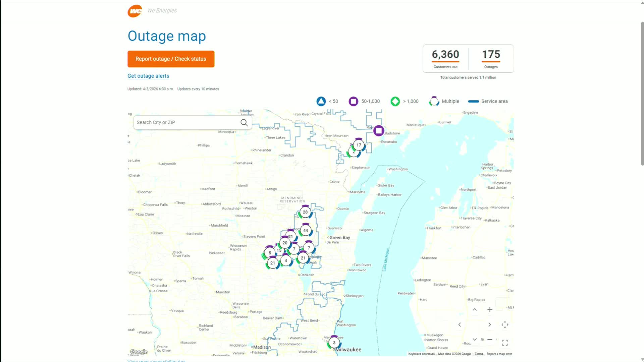Open the cluster marker labeled 4
This screenshot has height=362, width=644.
pyautogui.click(x=286, y=260)
